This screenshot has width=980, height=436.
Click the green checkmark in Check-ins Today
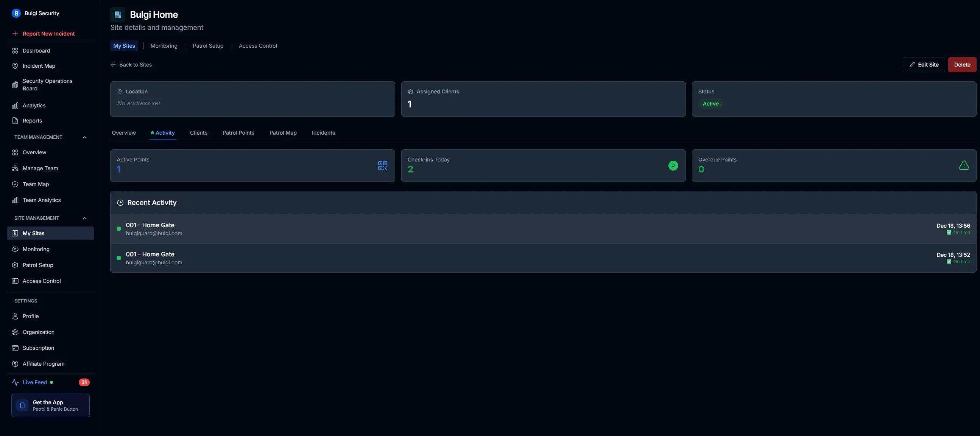(673, 165)
